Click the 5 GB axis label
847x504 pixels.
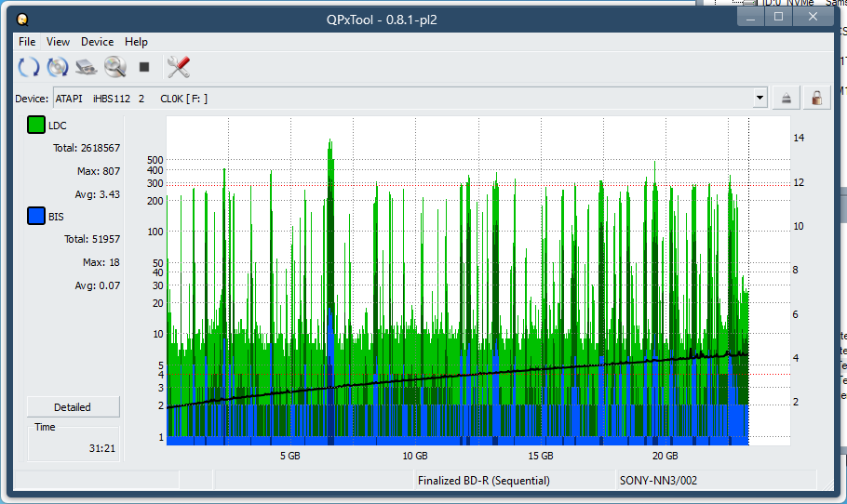coord(290,456)
